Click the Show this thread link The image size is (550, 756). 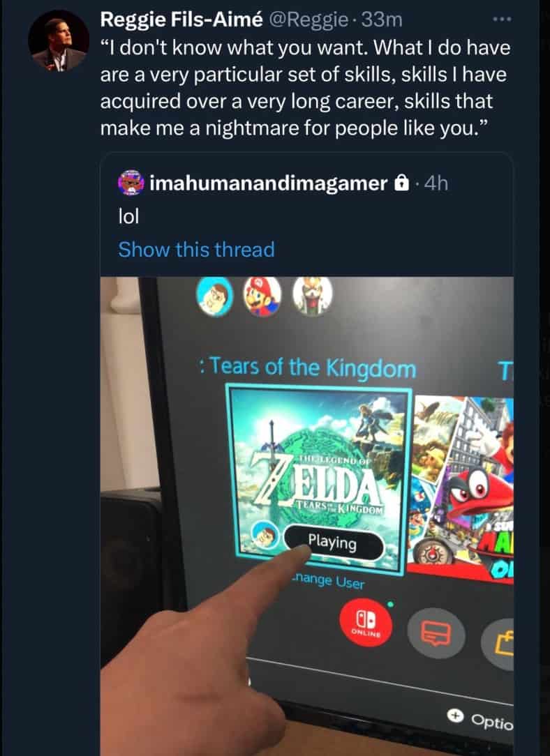pyautogui.click(x=196, y=250)
